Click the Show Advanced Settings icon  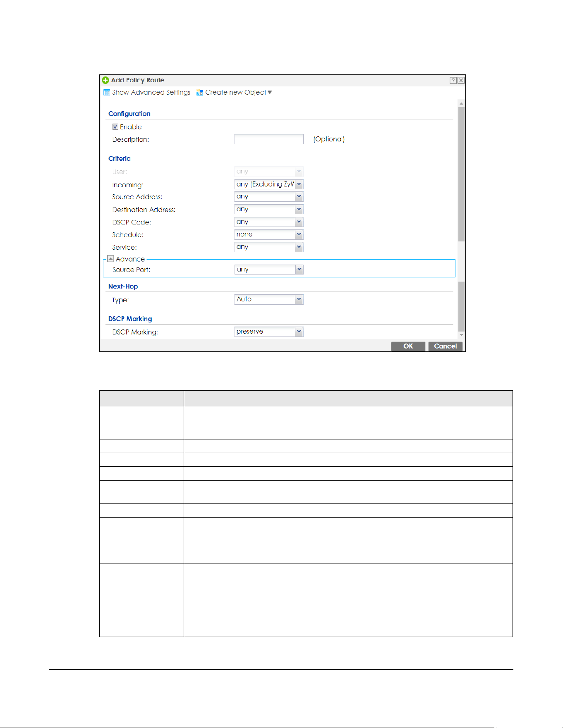point(107,92)
